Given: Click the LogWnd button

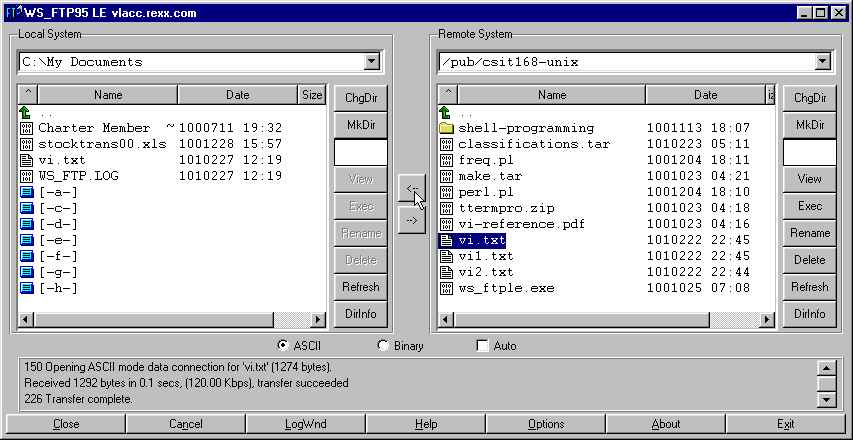Looking at the screenshot, I should pyautogui.click(x=305, y=424).
